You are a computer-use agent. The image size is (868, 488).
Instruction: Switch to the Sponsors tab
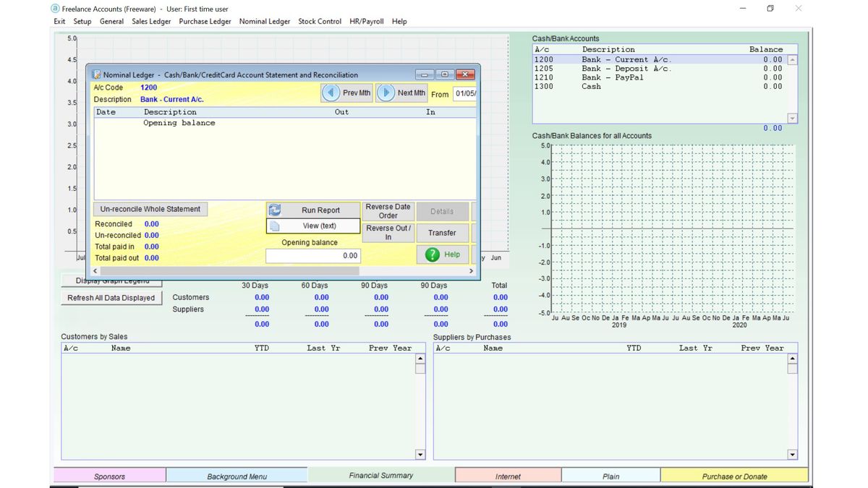pyautogui.click(x=110, y=476)
